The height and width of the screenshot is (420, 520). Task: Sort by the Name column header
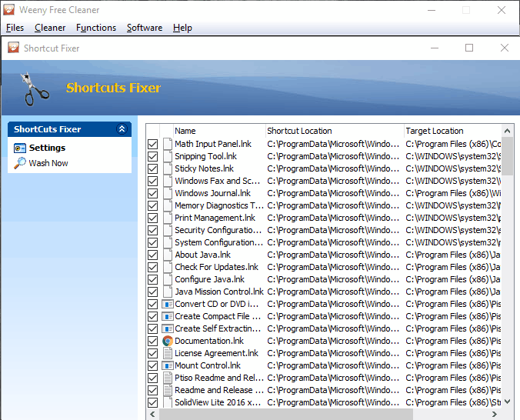click(x=219, y=131)
